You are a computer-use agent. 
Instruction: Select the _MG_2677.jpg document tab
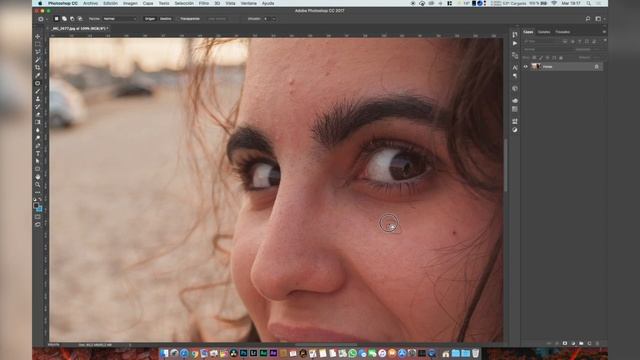[79, 29]
